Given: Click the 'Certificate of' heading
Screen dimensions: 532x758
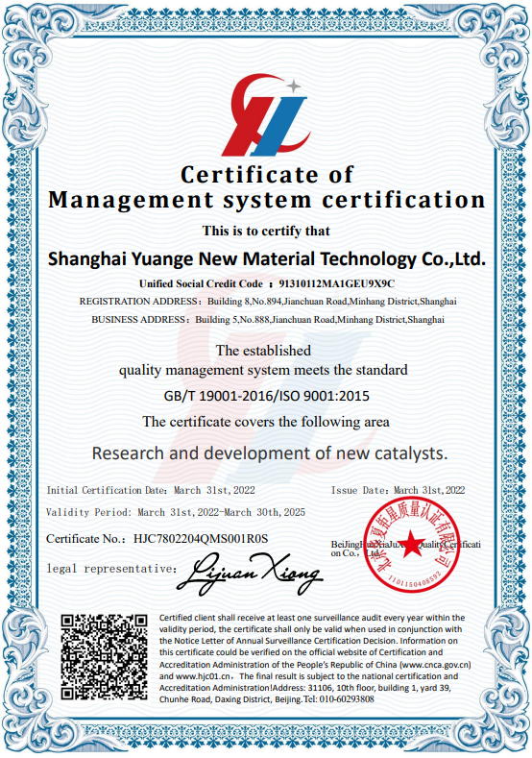Looking at the screenshot, I should 267,175.
